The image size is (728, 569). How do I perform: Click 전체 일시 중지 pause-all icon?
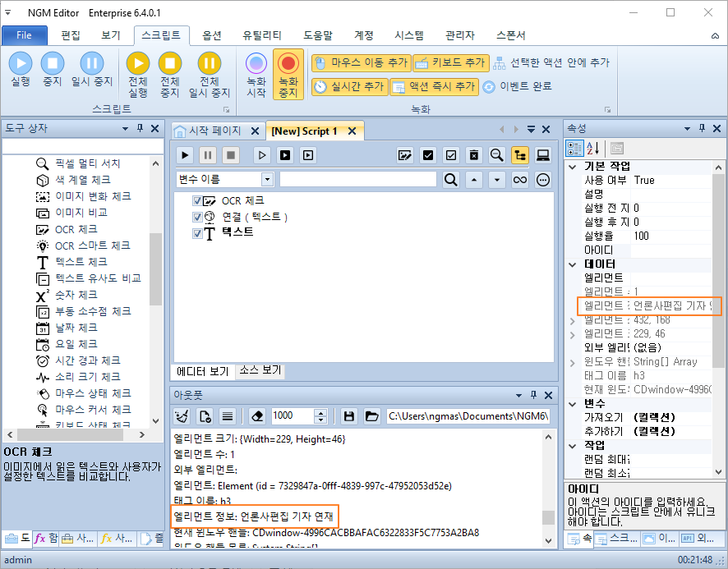coord(210,74)
